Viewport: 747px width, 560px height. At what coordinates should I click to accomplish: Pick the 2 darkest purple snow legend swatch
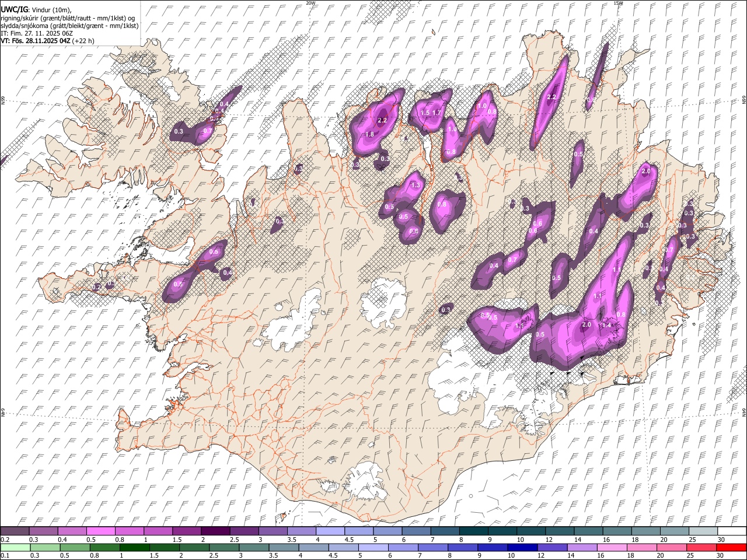[x=215, y=531]
